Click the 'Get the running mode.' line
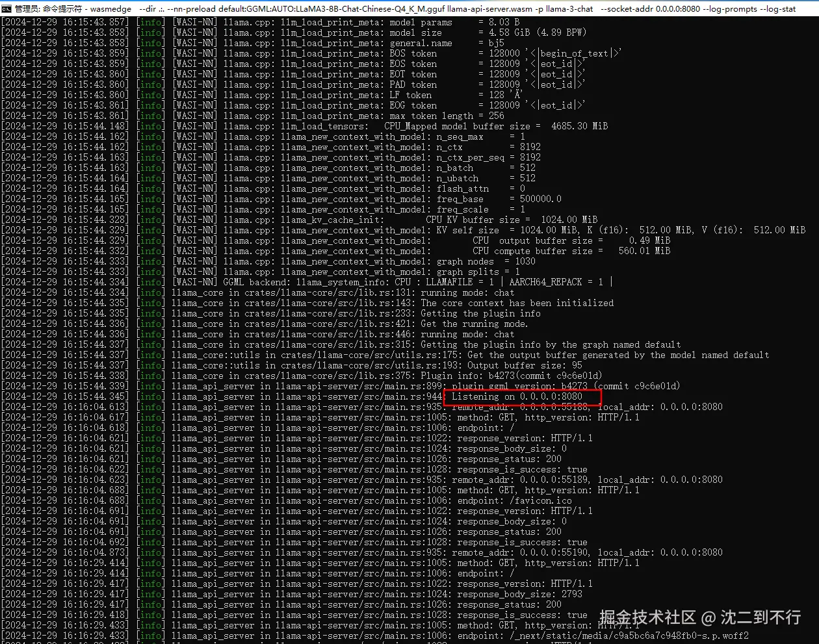The height and width of the screenshot is (644, 819). (x=265, y=324)
